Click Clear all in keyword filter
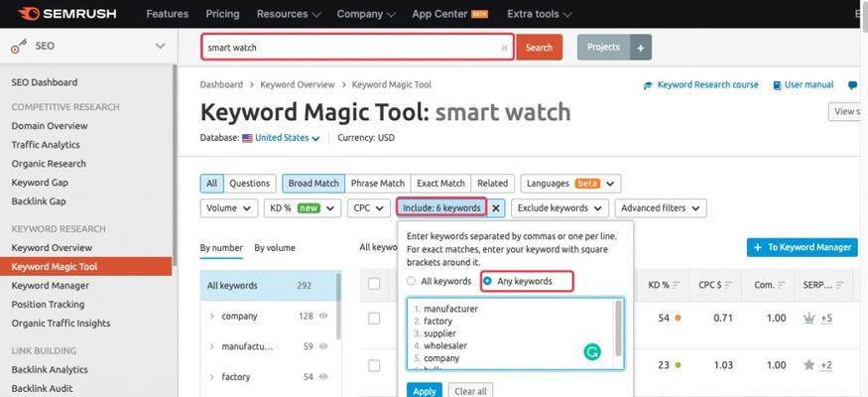 [470, 390]
